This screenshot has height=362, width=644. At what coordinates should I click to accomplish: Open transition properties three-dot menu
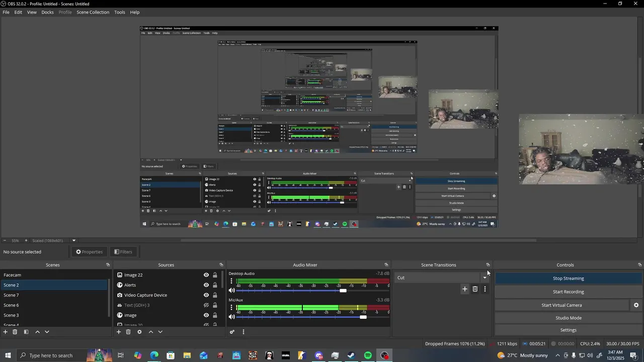(x=485, y=289)
